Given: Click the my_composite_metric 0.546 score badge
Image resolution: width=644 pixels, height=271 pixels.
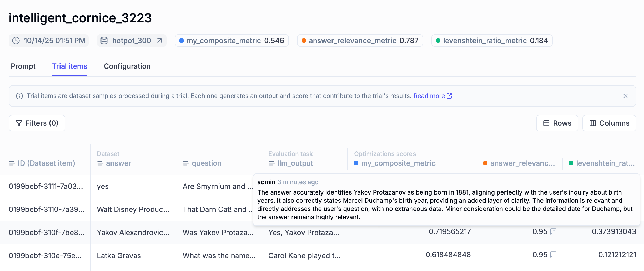Looking at the screenshot, I should [232, 41].
